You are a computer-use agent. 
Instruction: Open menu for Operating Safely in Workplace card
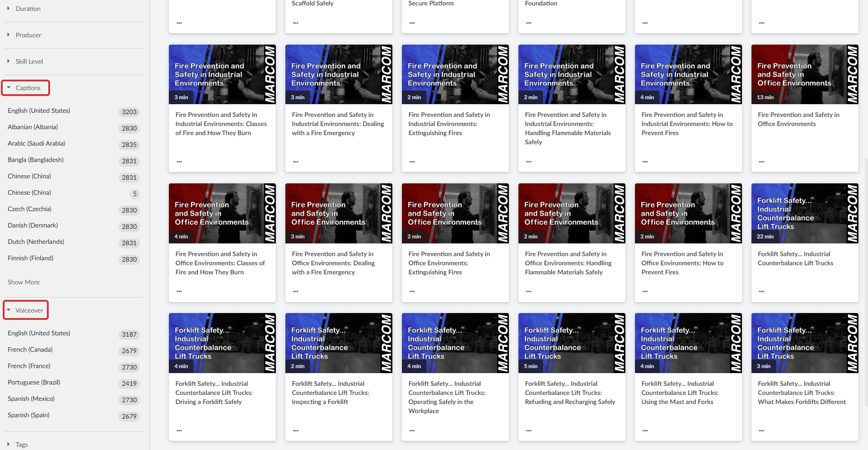(412, 430)
